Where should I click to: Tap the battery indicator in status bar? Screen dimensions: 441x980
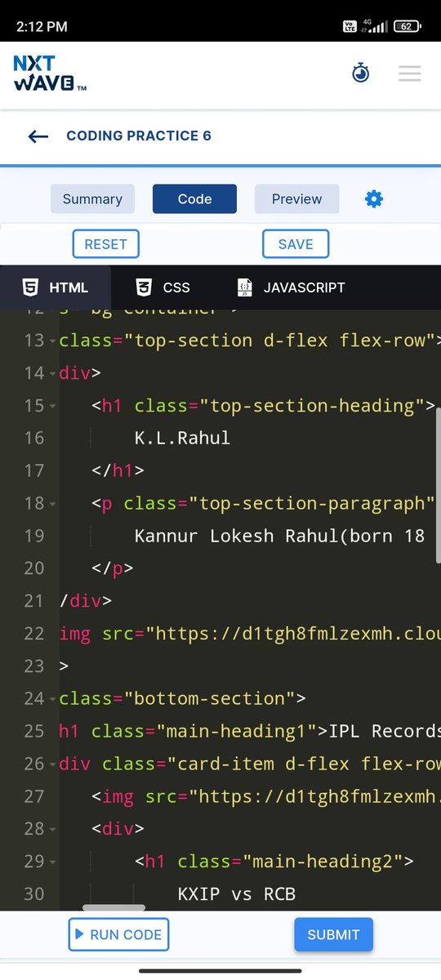point(406,26)
